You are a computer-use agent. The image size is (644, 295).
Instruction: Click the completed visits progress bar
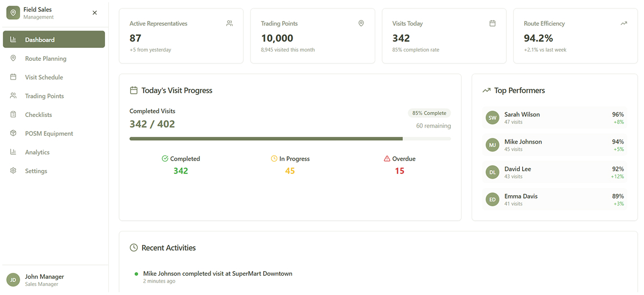pos(290,138)
